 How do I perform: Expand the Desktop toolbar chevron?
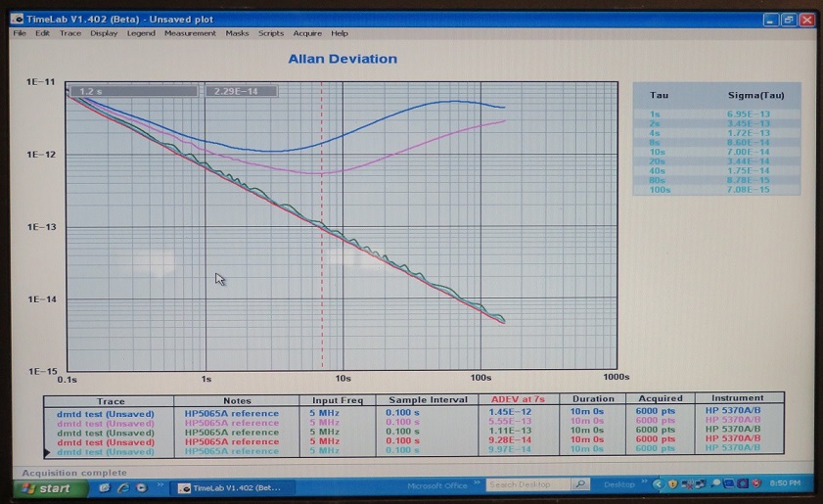point(644,481)
